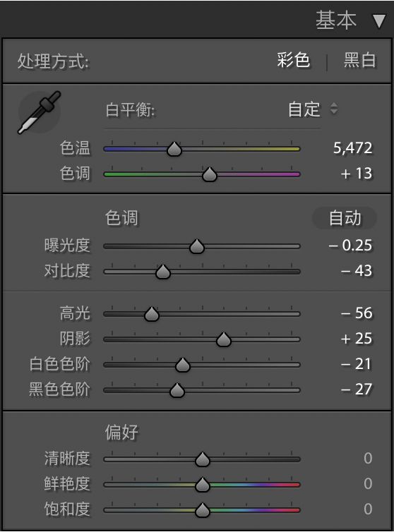The height and width of the screenshot is (532, 394).
Task: Click the 曝光度 slider handle
Action: [x=197, y=246]
